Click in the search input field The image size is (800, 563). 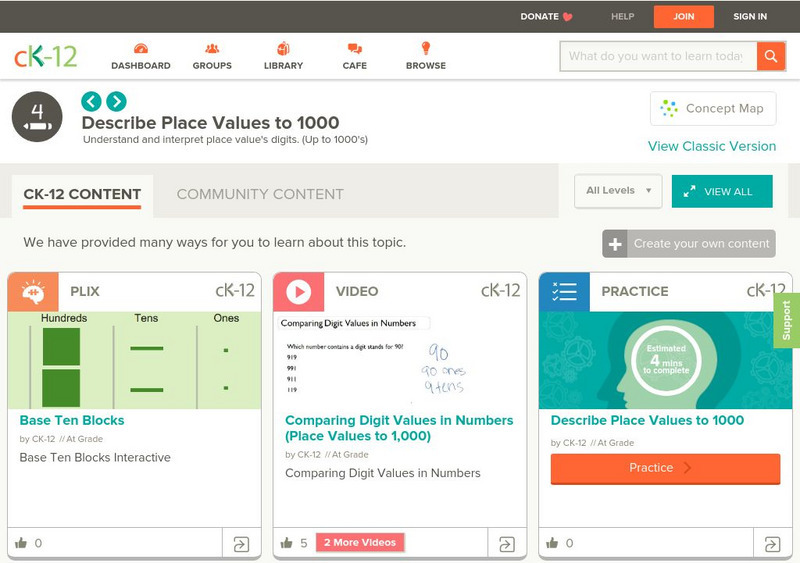coord(659,56)
